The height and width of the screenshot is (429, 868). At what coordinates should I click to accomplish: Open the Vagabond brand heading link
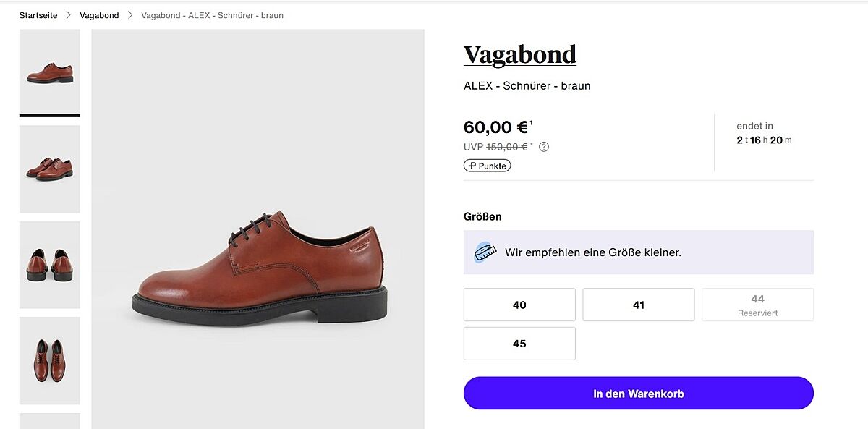(519, 55)
